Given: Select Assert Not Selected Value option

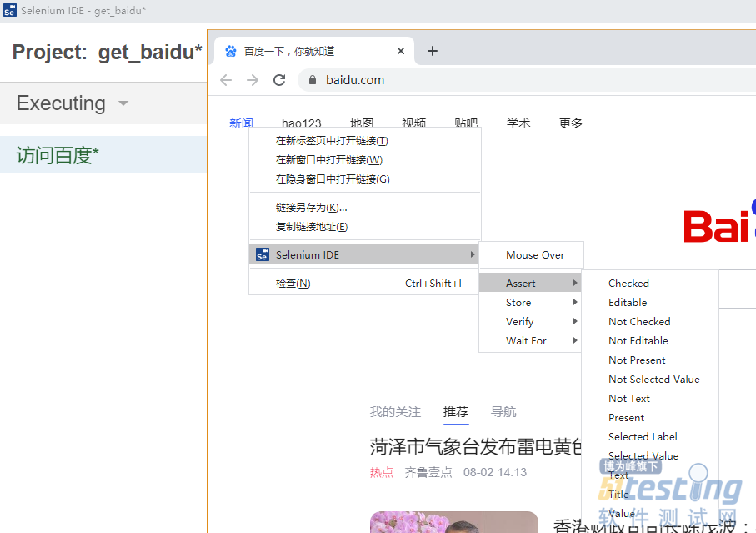Looking at the screenshot, I should (x=650, y=380).
